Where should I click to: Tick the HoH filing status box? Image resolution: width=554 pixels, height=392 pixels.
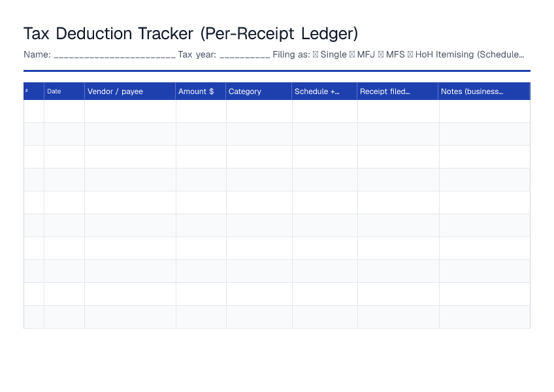pos(410,54)
